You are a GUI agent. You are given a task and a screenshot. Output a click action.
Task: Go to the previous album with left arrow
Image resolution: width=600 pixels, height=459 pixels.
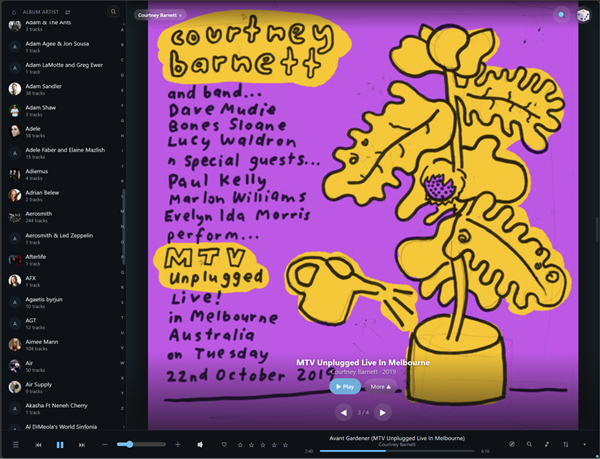pyautogui.click(x=344, y=412)
